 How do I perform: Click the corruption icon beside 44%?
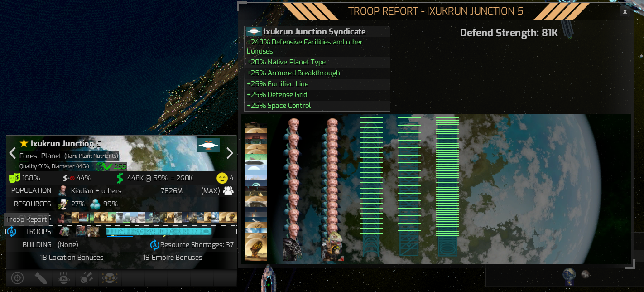68,178
